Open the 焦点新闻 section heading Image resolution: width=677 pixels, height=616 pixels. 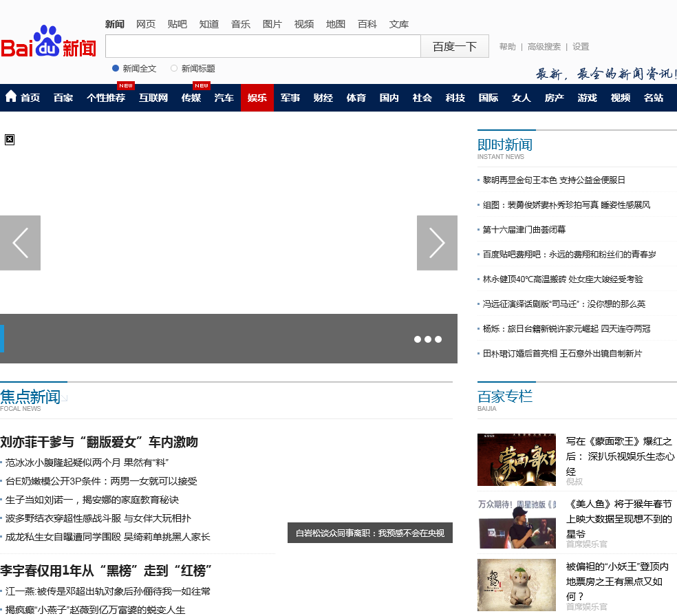coord(30,396)
